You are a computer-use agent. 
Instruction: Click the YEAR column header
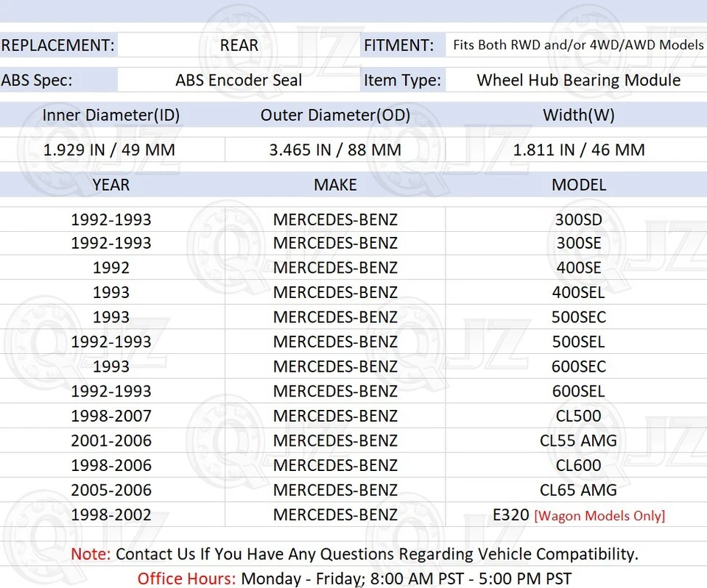coord(110,185)
